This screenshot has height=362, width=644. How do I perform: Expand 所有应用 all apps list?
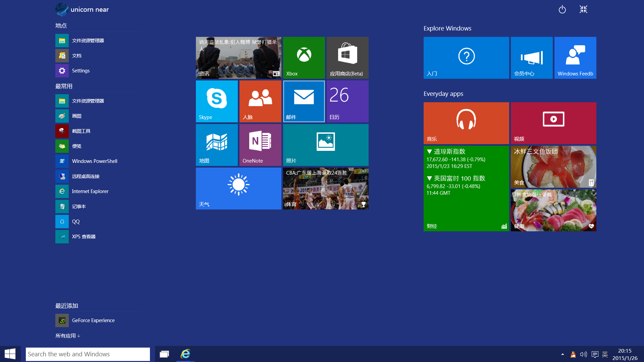(68, 336)
